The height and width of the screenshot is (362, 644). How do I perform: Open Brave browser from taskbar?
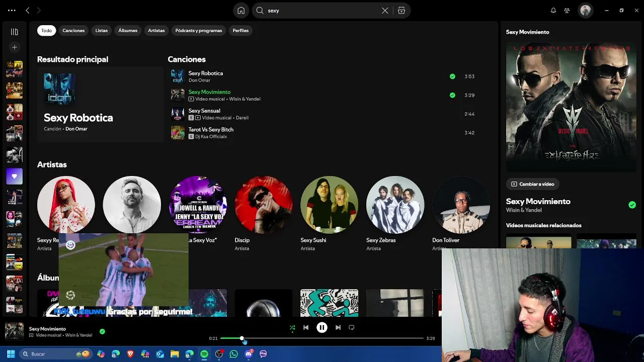pos(131,354)
